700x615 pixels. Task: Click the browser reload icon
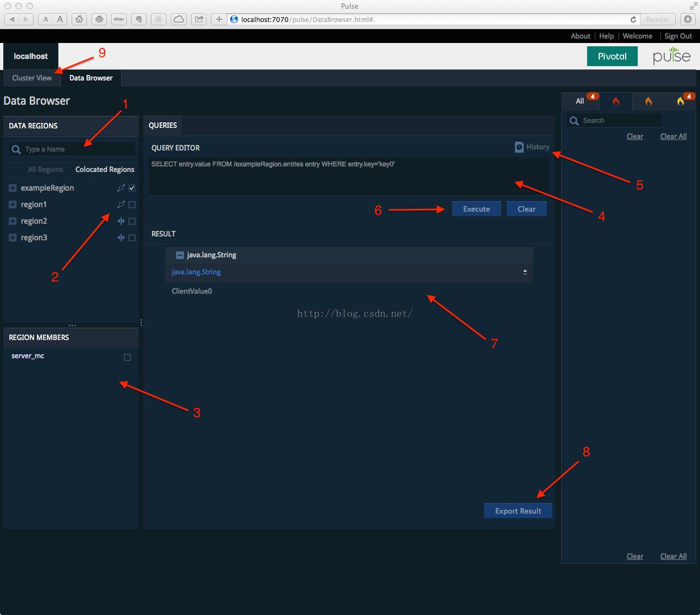(x=633, y=19)
